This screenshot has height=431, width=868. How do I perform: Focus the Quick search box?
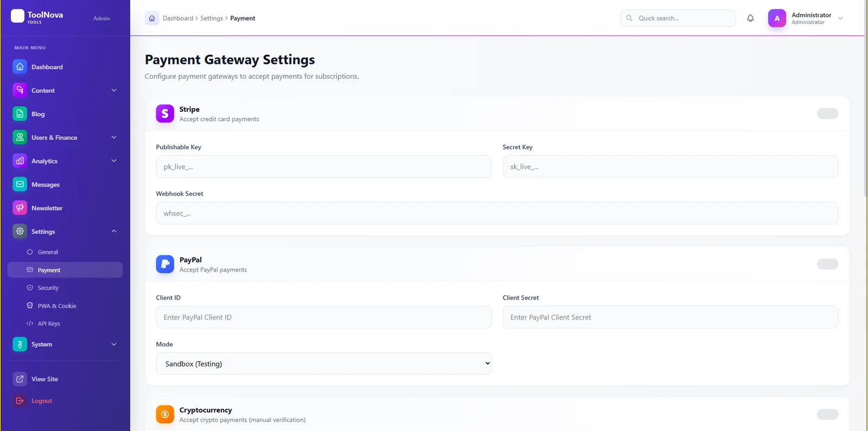pos(678,18)
